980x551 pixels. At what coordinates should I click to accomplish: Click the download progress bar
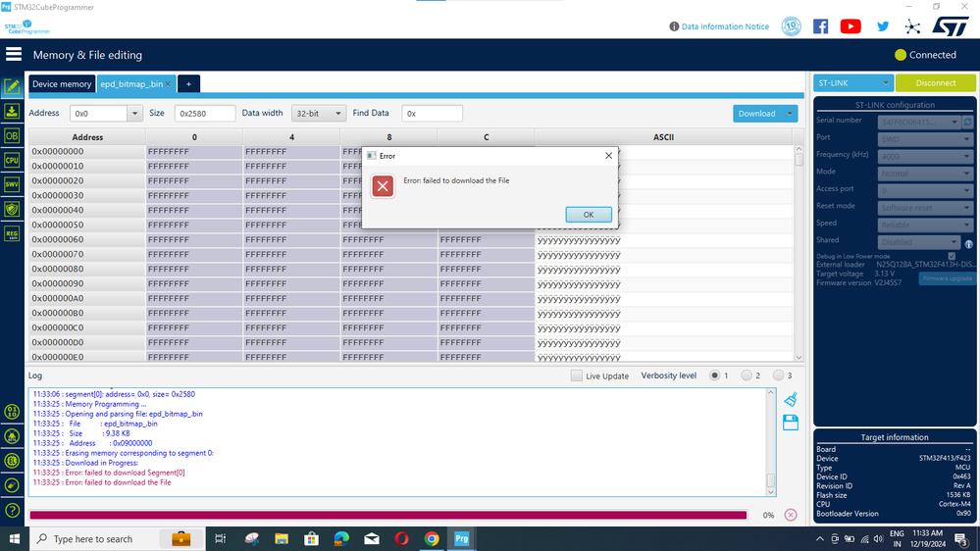[x=388, y=515]
